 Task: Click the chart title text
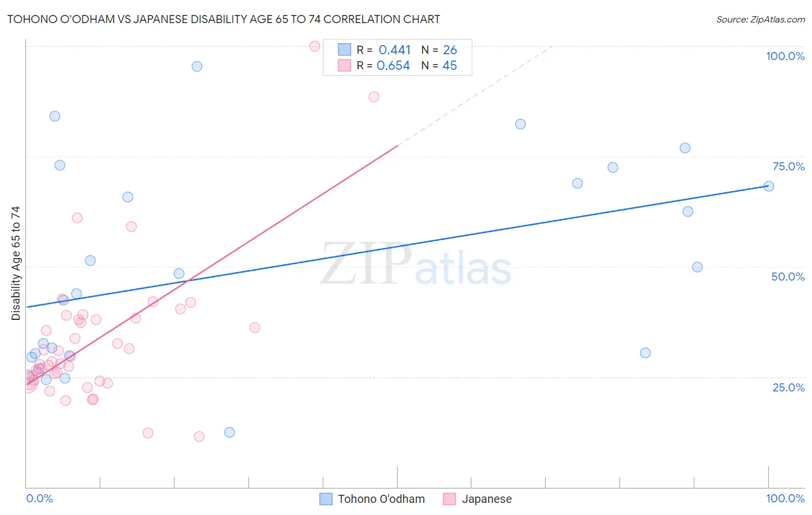coord(224,19)
